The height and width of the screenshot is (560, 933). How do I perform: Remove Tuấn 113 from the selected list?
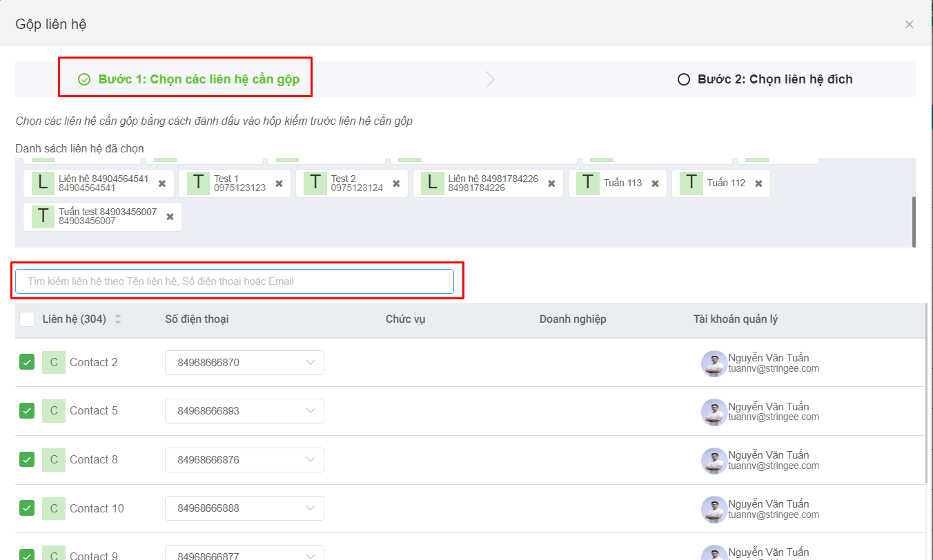tap(655, 183)
